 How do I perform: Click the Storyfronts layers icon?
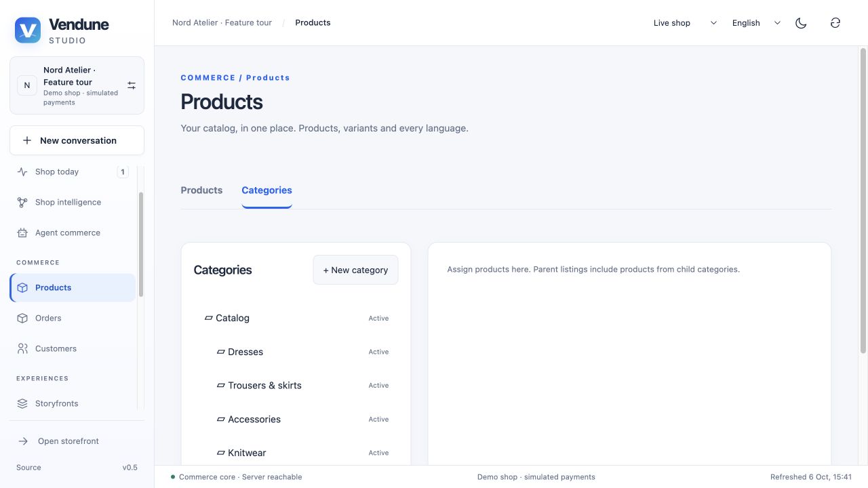[22, 403]
